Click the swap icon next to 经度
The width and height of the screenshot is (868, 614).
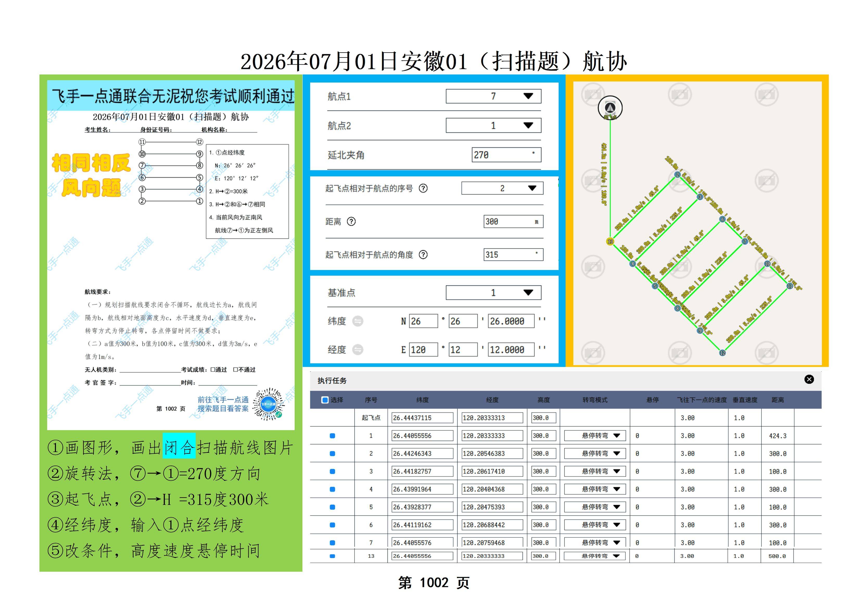coord(358,349)
